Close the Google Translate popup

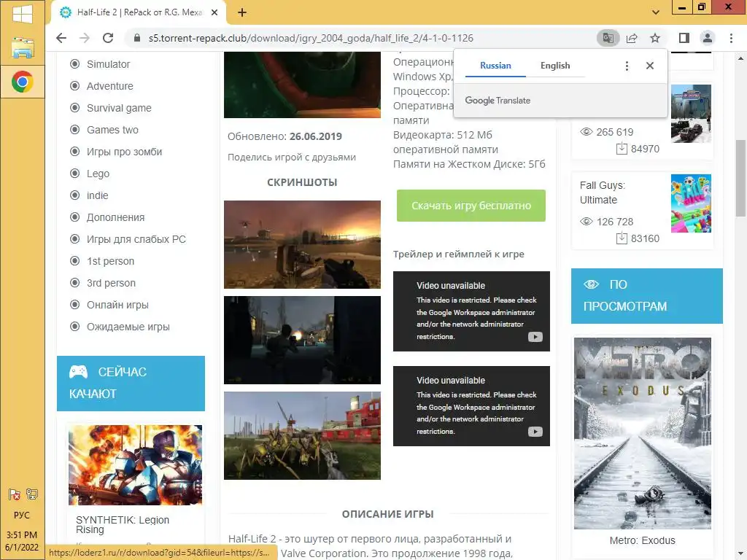pyautogui.click(x=650, y=66)
